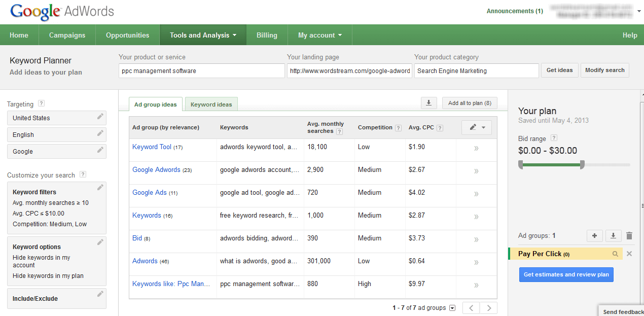The width and height of the screenshot is (644, 316).
Task: Expand the ad groups pagination dropdown
Action: point(452,307)
